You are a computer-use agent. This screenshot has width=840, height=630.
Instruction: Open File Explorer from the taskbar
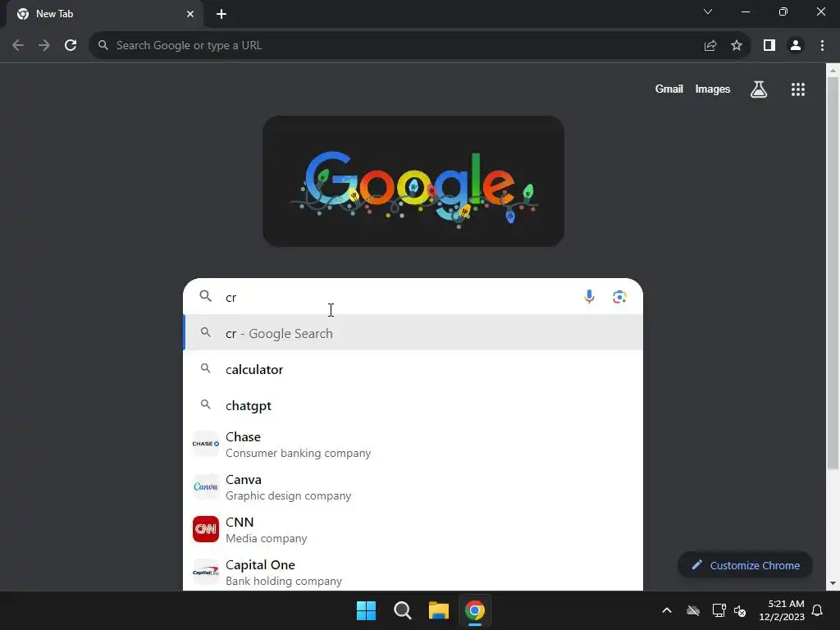pos(438,610)
